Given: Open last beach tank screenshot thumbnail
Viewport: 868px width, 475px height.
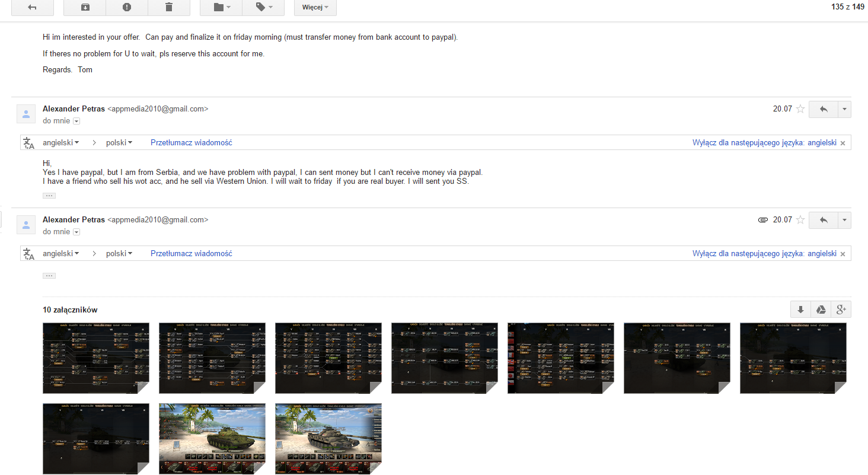Looking at the screenshot, I should 328,439.
